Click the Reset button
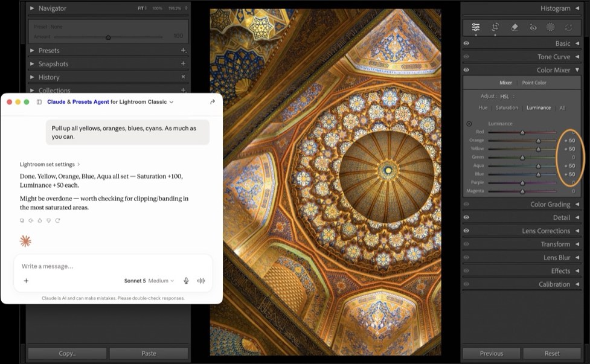590x364 pixels. pyautogui.click(x=551, y=354)
